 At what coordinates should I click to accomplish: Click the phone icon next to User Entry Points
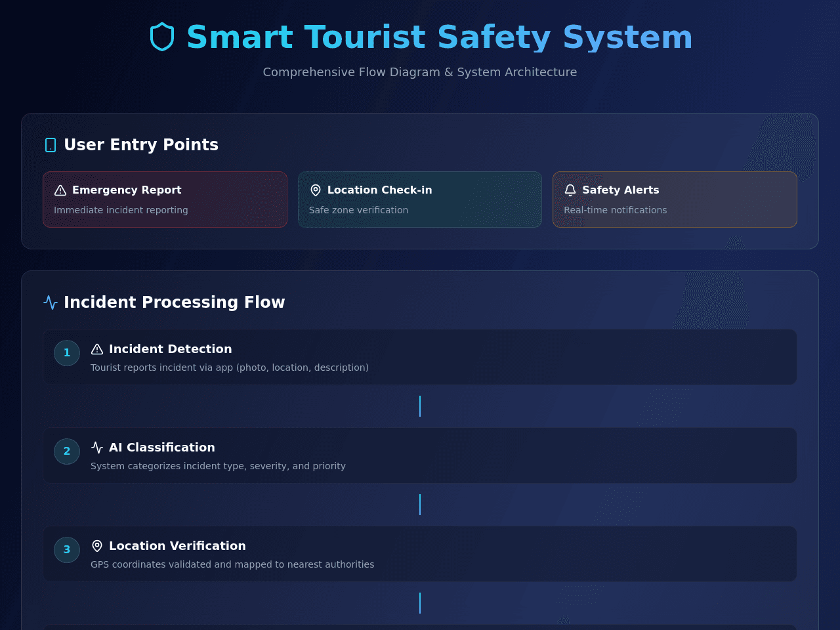(x=51, y=145)
